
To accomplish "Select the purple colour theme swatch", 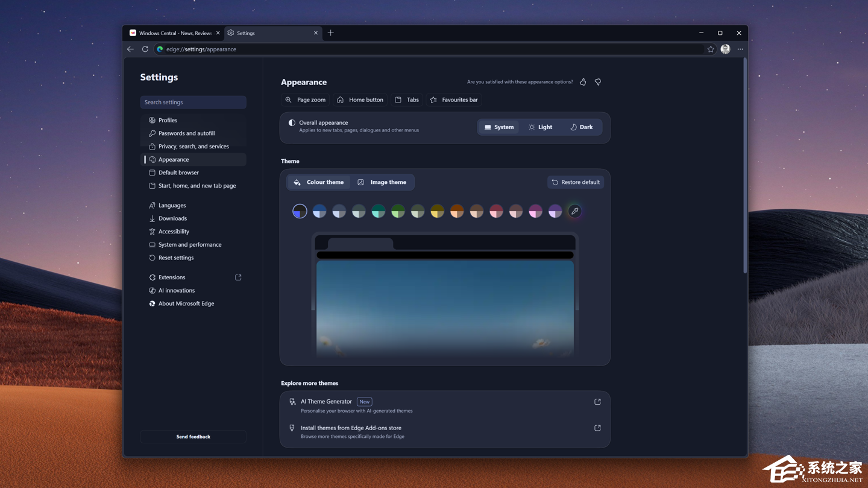I will (555, 211).
